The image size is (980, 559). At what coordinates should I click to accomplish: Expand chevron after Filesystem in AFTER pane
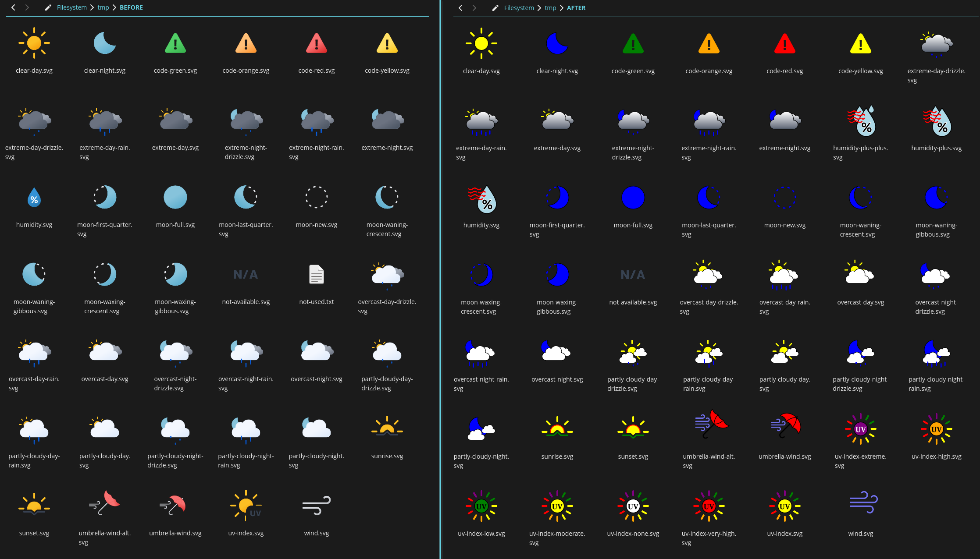point(539,8)
